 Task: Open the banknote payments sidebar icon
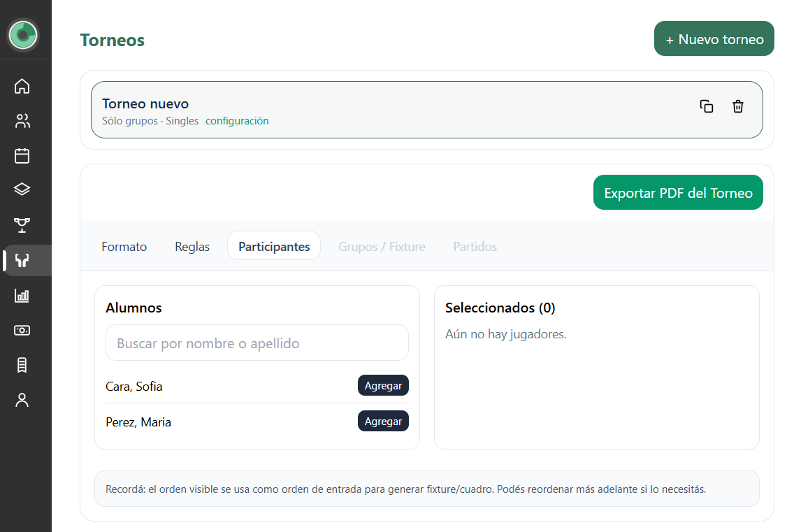[x=22, y=330]
